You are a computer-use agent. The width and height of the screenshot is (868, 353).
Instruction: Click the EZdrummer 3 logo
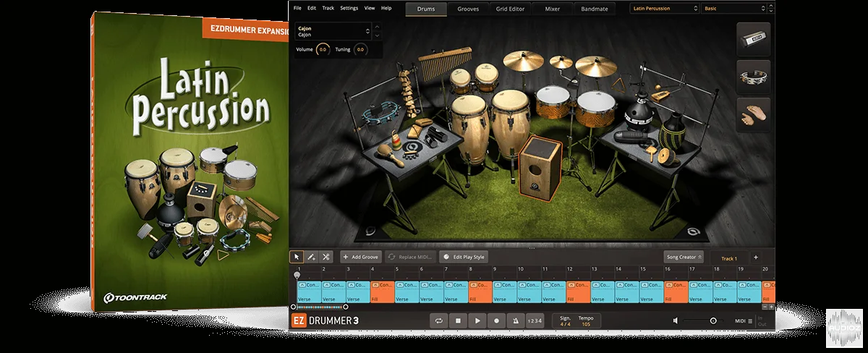(325, 320)
